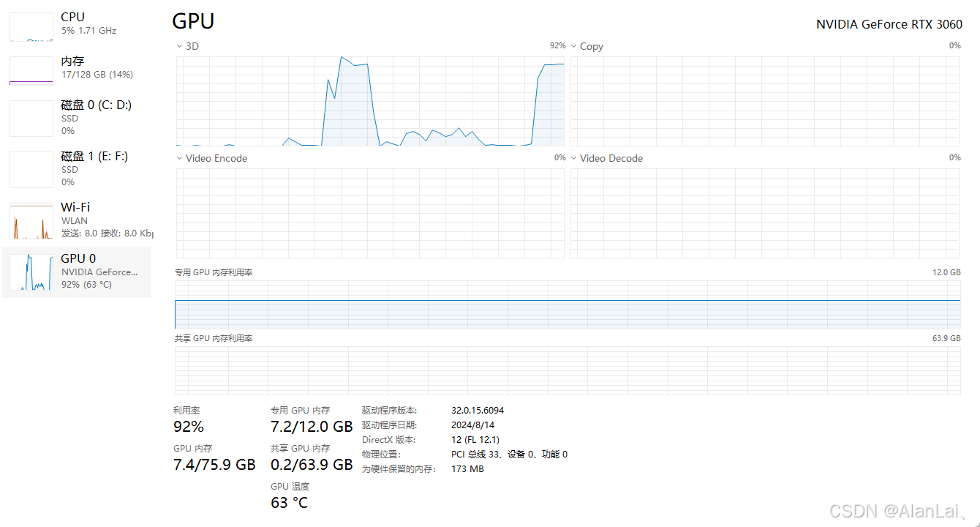Click the 7.4/75.9 GB GPU 内存 value
Screen dimensions: 980x527
pos(214,464)
